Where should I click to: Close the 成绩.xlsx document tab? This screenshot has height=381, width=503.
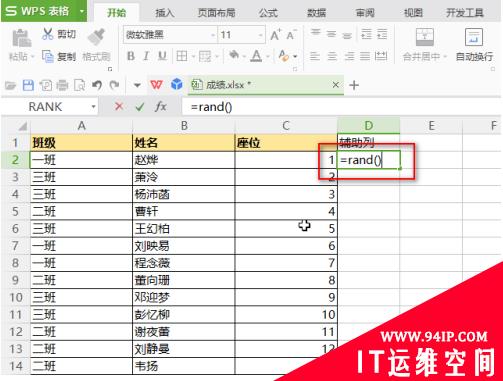tap(336, 85)
